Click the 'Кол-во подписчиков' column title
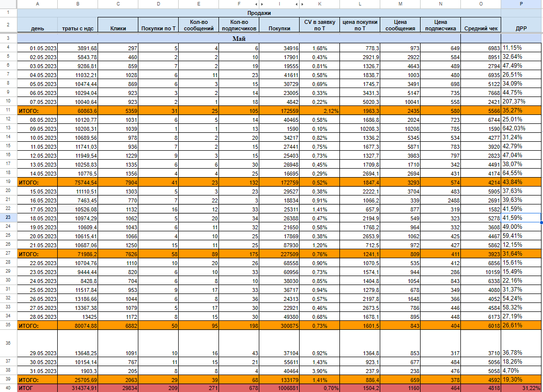The height and width of the screenshot is (392, 543). 239,25
